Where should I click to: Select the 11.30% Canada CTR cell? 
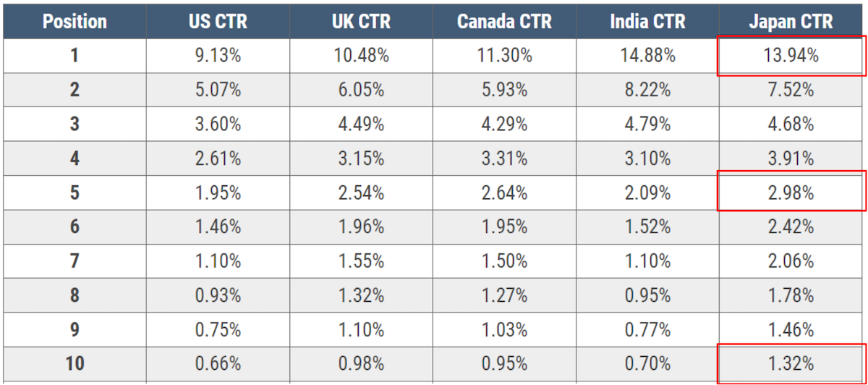[x=505, y=56]
